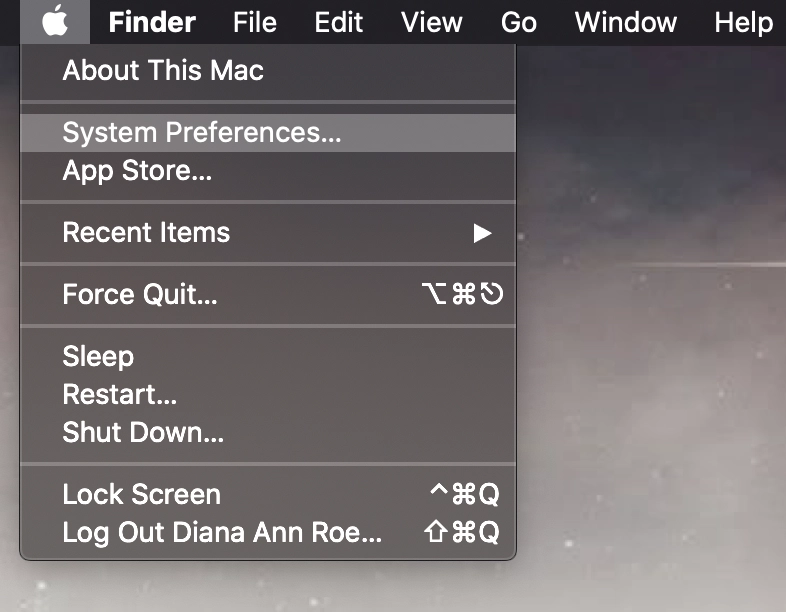
Task: Select Restart… from the menu
Action: point(268,394)
